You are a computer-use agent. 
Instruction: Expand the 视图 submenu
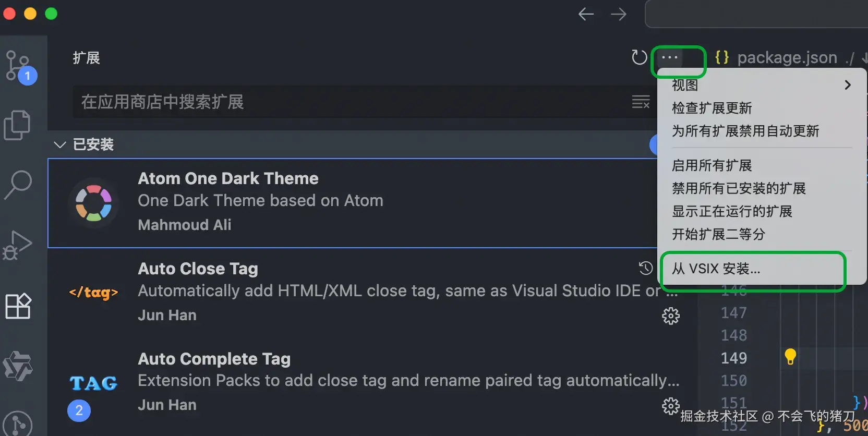pyautogui.click(x=762, y=85)
